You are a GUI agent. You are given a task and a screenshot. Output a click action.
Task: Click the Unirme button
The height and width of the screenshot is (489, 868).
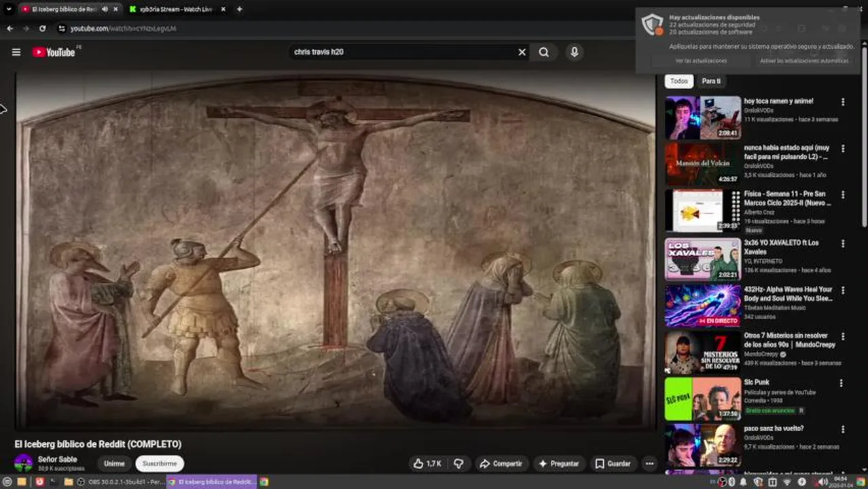pos(114,464)
